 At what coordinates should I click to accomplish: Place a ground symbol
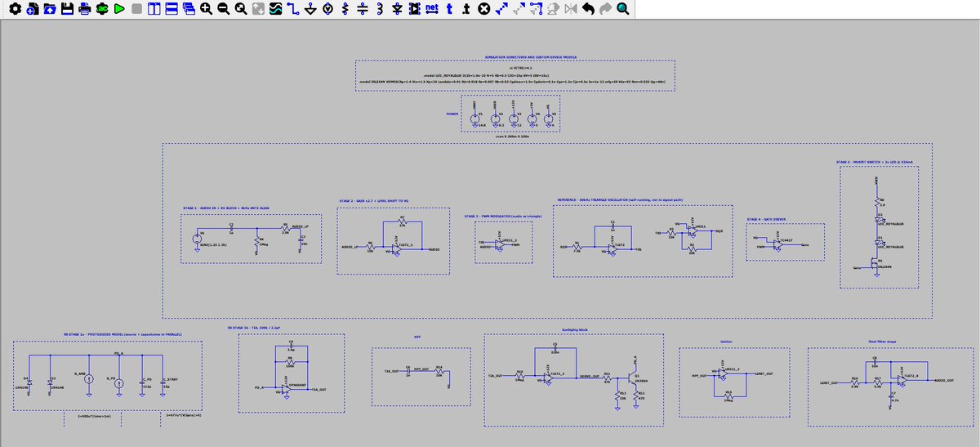[x=310, y=9]
